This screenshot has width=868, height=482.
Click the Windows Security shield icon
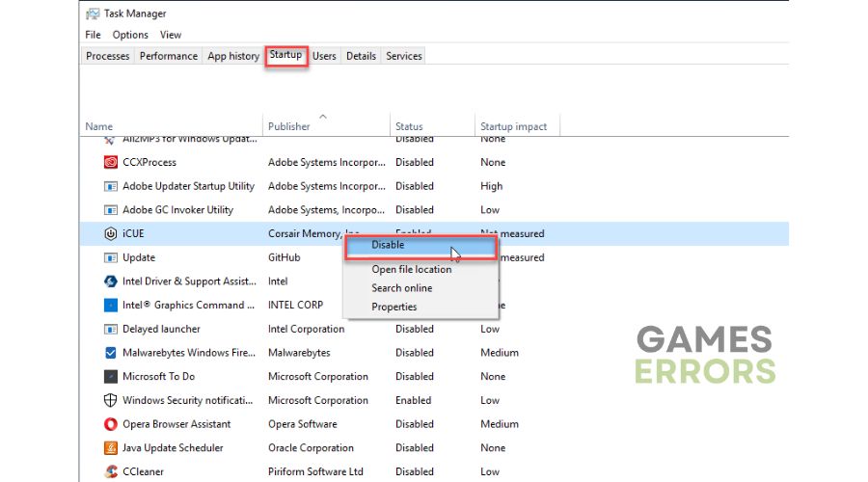point(111,400)
